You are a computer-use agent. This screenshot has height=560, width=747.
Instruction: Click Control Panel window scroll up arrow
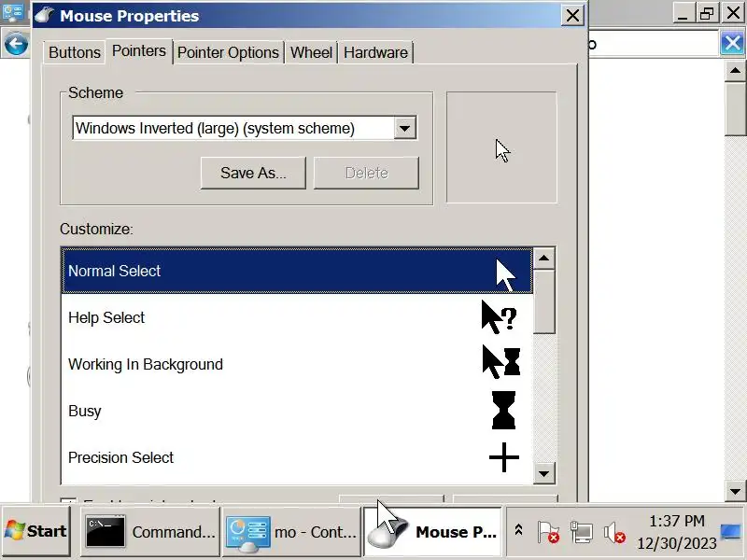[x=735, y=71]
